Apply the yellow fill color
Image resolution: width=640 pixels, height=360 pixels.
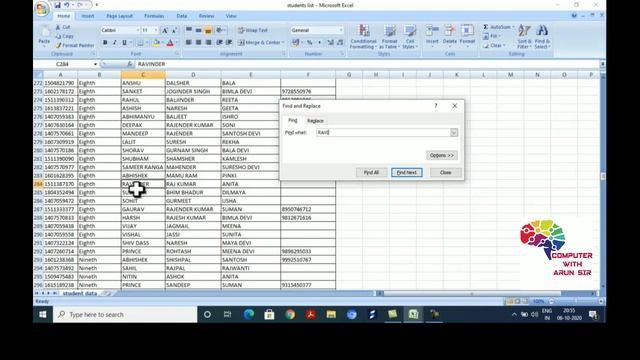156,42
